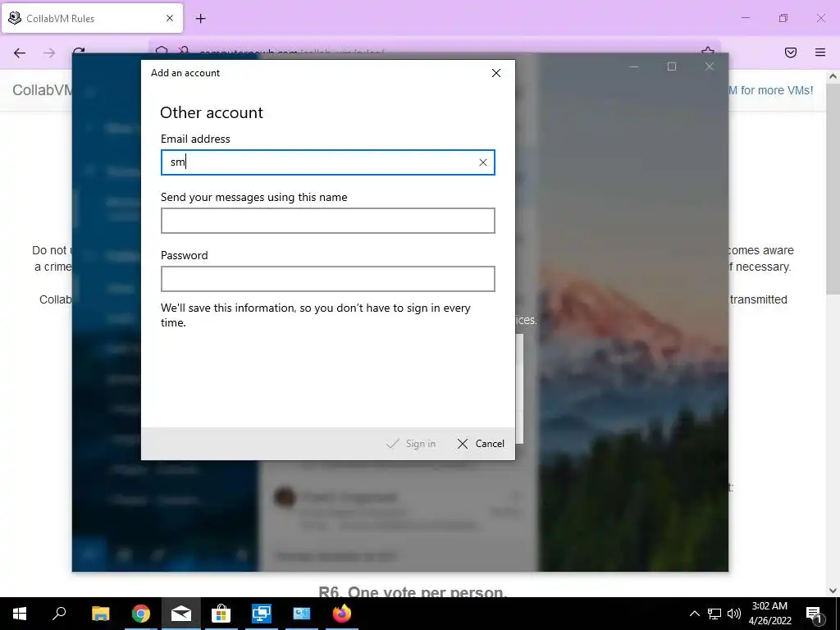The height and width of the screenshot is (630, 840).
Task: Open the Windows Start menu
Action: point(20,614)
